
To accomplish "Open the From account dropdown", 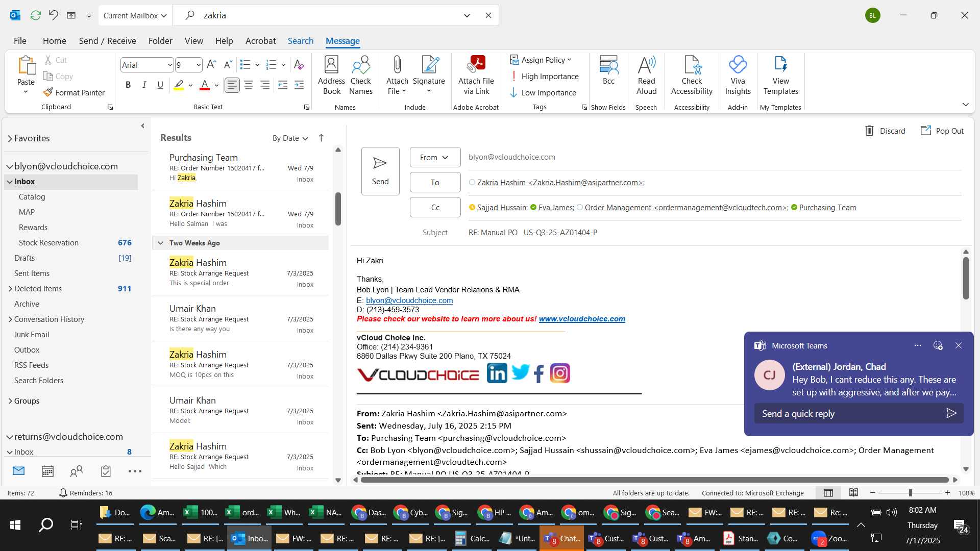I will (435, 157).
